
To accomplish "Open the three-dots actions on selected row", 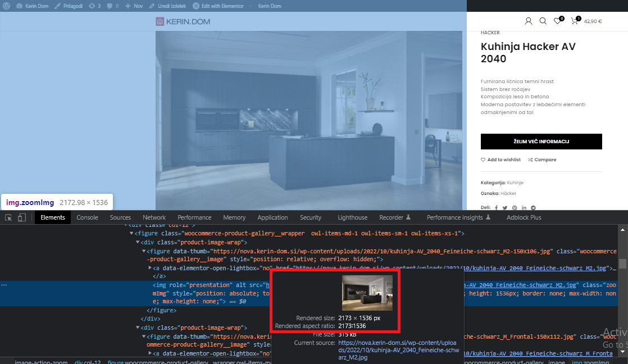I will pos(4,285).
